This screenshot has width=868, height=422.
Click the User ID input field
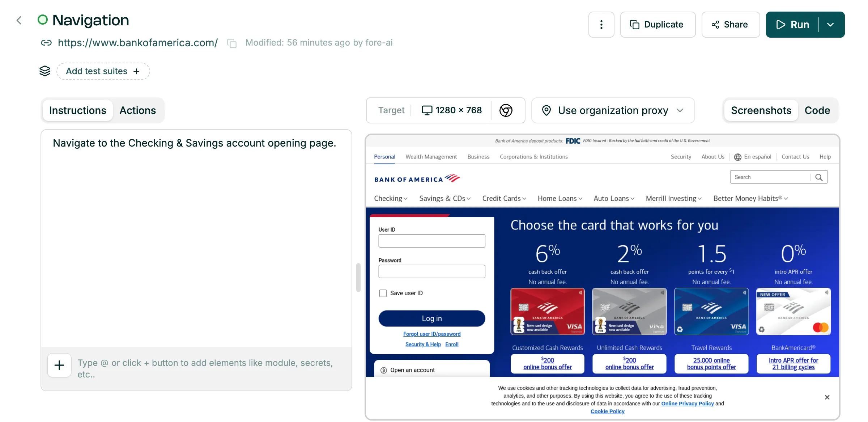(x=432, y=241)
